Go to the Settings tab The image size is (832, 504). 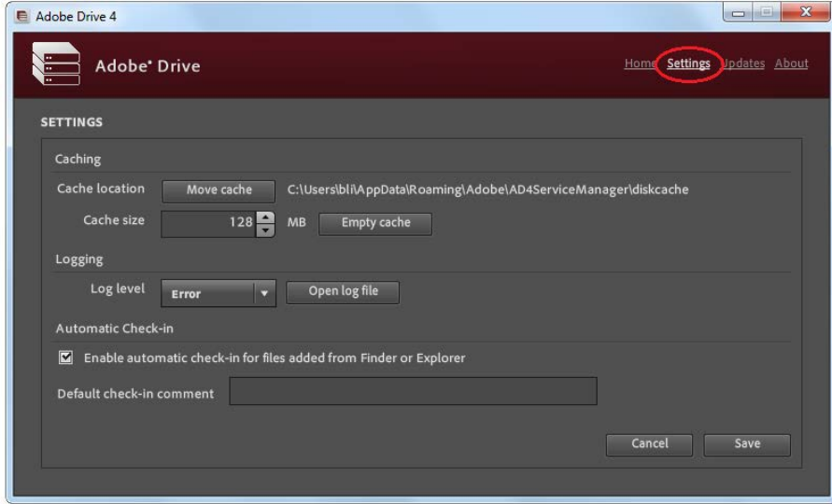[688, 63]
